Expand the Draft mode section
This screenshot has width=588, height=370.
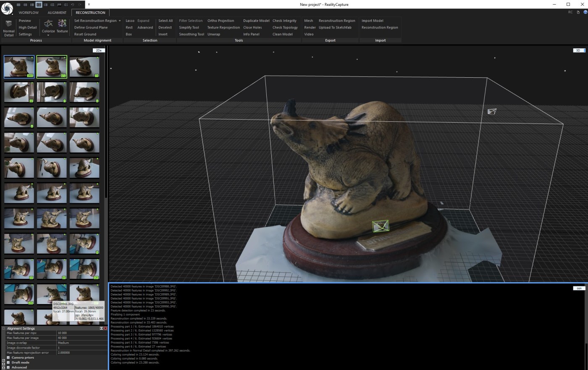[x=8, y=362]
